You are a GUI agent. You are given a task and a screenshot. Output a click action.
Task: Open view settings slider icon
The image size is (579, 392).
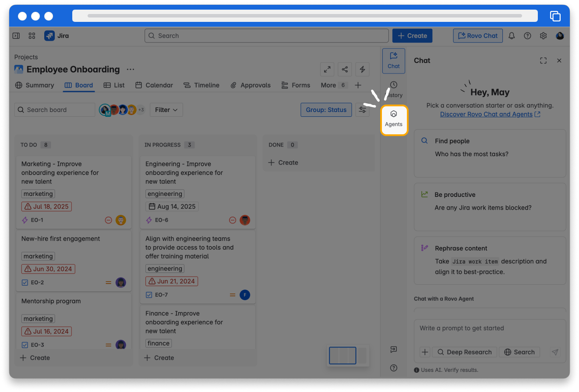pyautogui.click(x=363, y=110)
